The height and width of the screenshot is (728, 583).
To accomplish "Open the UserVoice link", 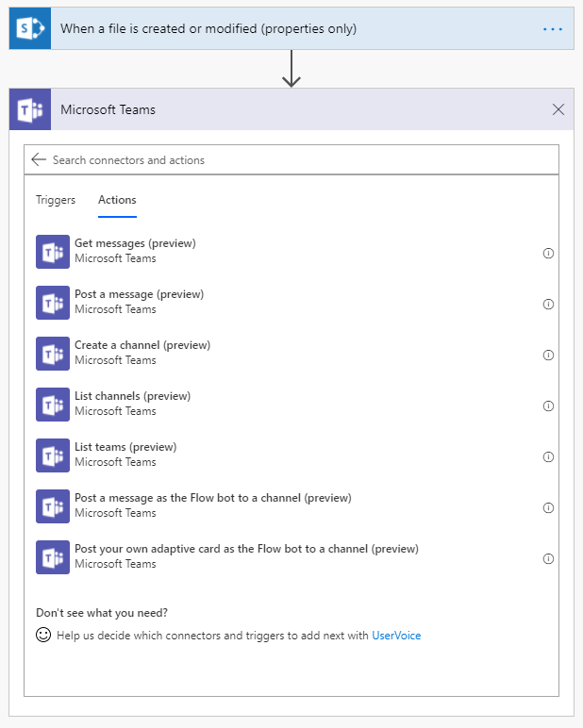I will coord(396,636).
